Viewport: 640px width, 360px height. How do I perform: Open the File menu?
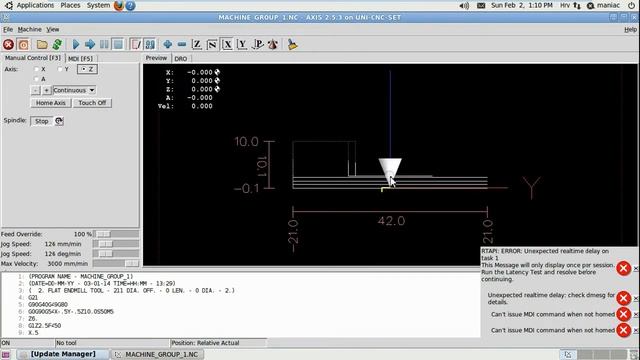[8, 29]
